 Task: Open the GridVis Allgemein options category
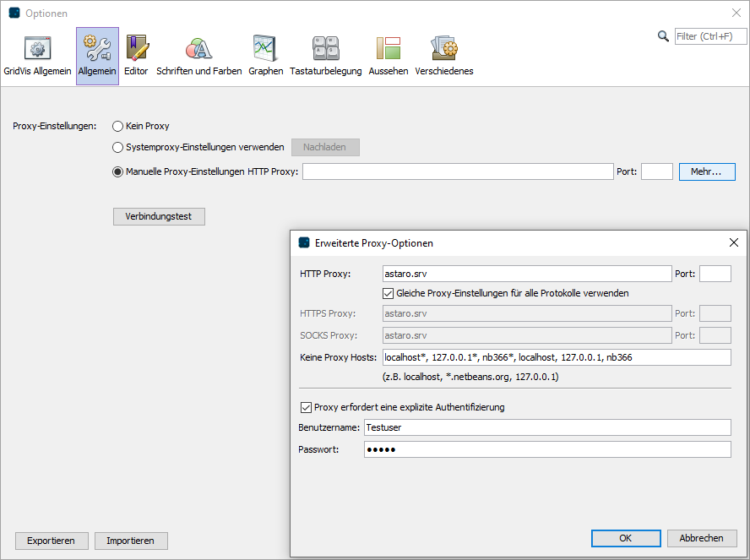[x=37, y=56]
